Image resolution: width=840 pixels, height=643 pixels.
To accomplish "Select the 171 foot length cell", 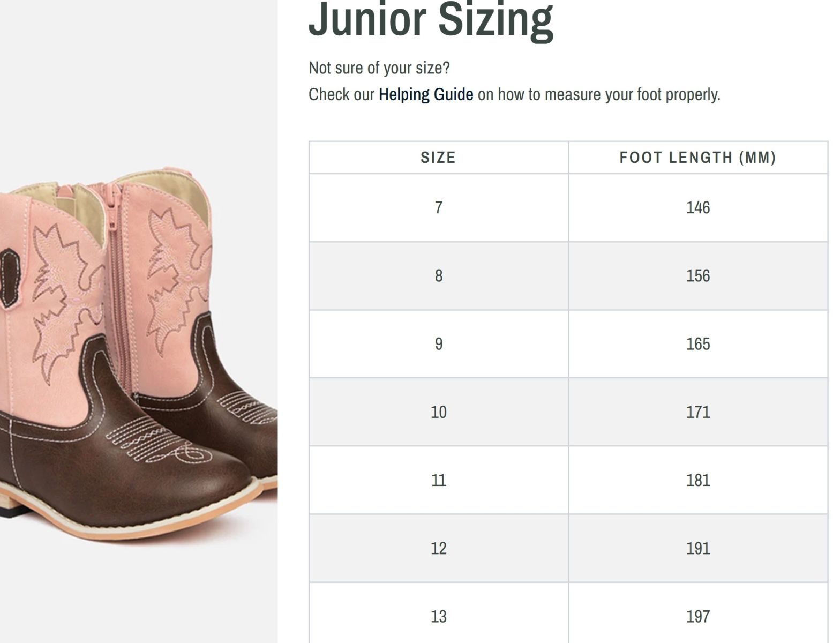I will coord(698,412).
